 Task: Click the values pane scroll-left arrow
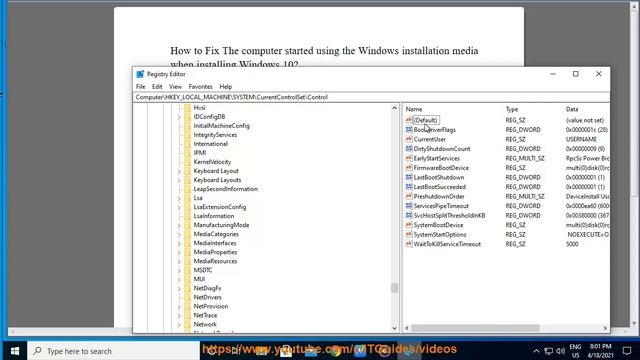coord(407,328)
